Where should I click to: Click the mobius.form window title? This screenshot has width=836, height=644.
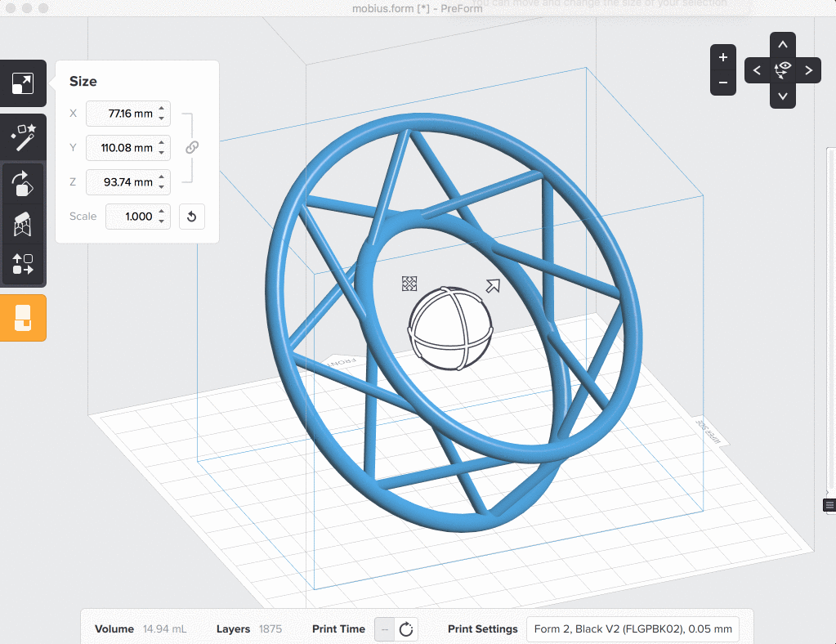tap(418, 8)
